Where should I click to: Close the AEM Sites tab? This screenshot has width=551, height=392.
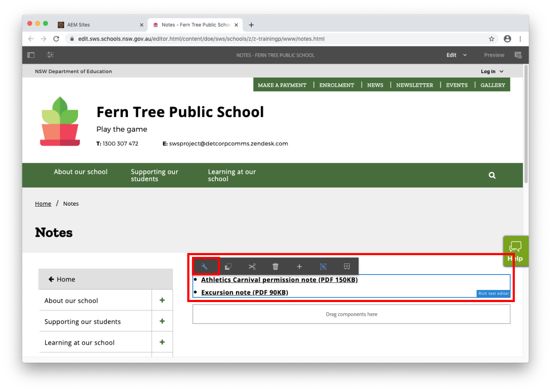click(142, 25)
